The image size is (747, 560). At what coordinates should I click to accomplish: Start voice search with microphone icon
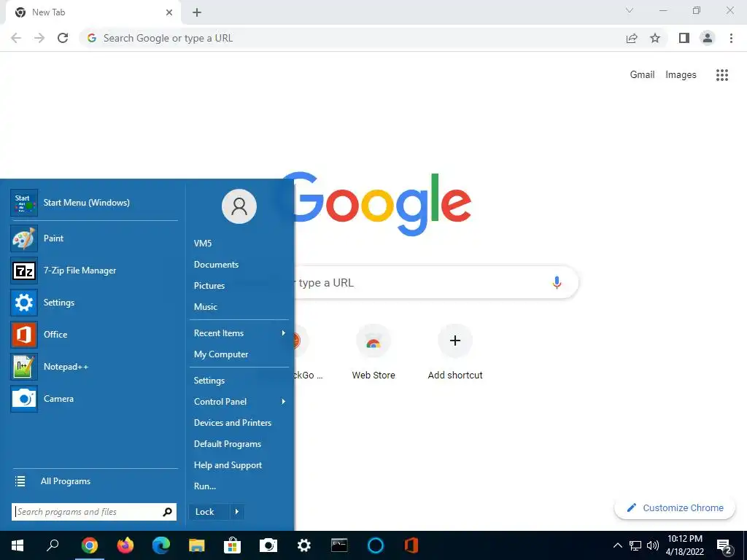[x=557, y=282]
